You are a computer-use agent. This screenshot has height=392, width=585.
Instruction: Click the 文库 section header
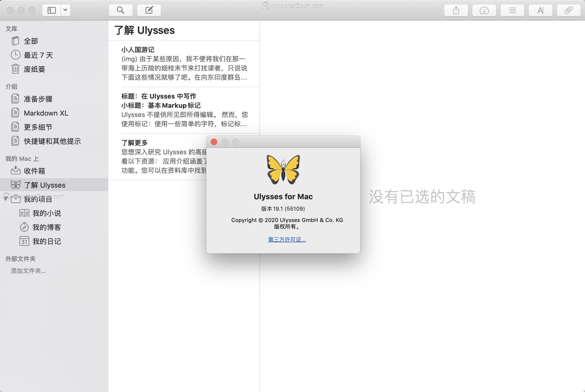click(x=11, y=29)
